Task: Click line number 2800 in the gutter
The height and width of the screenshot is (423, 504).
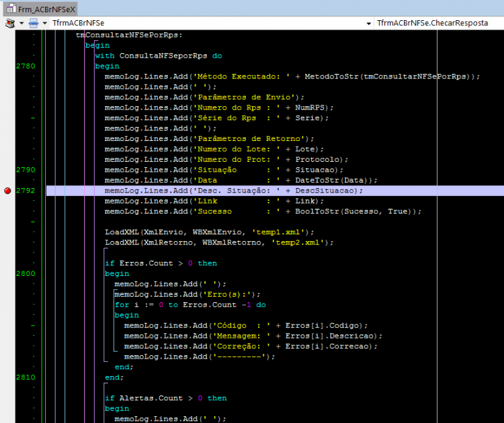Action: (26, 274)
